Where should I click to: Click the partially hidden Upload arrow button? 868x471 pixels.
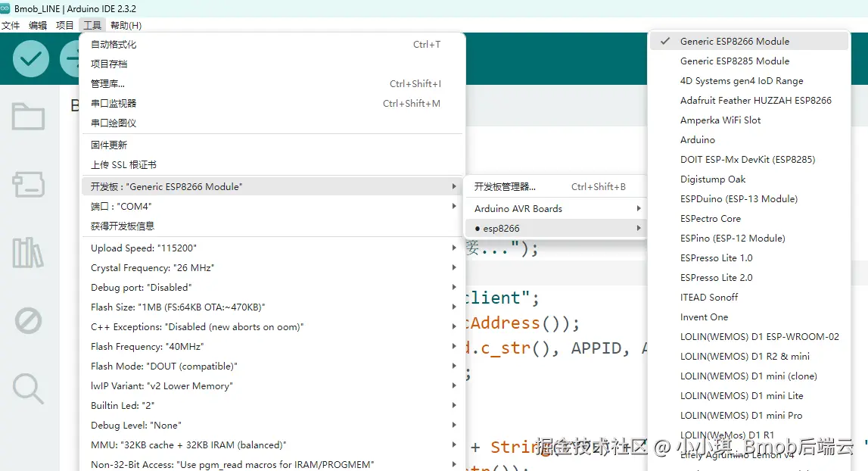tap(70, 59)
